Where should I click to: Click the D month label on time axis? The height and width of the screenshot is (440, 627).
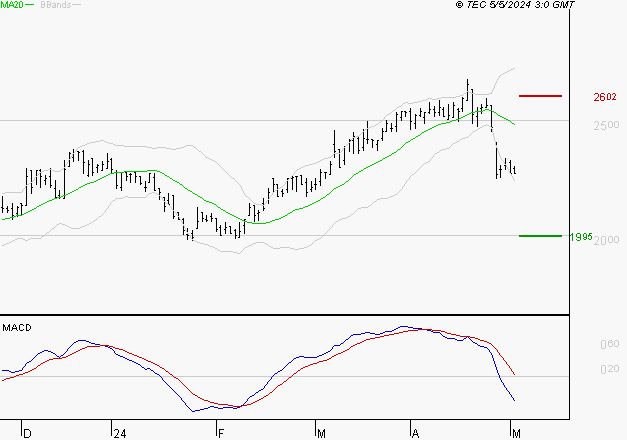pyautogui.click(x=27, y=434)
